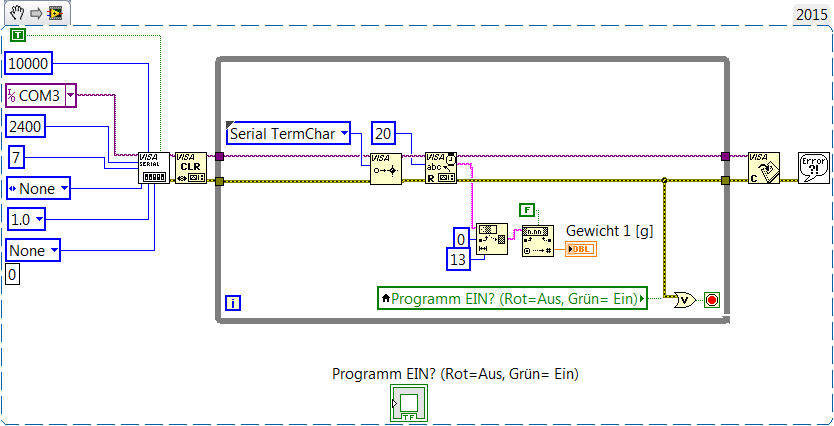Click the 10000 timeout constant field
The height and width of the screenshot is (426, 834).
coord(29,65)
